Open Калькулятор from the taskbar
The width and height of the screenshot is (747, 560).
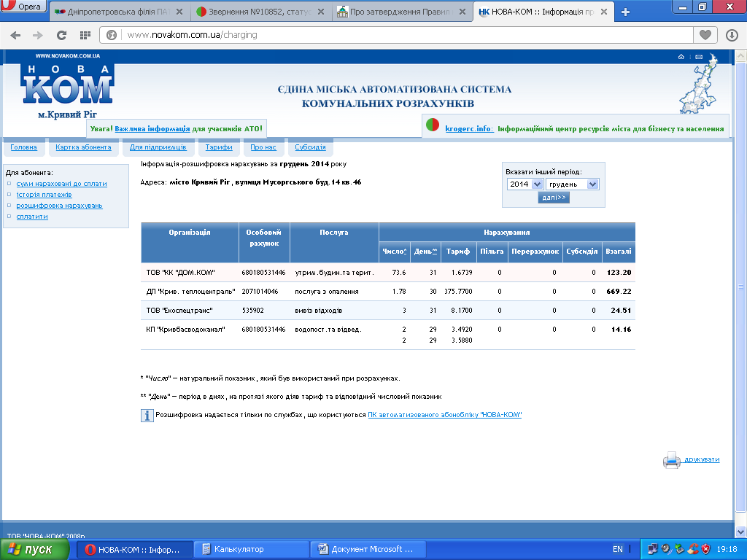pyautogui.click(x=252, y=549)
